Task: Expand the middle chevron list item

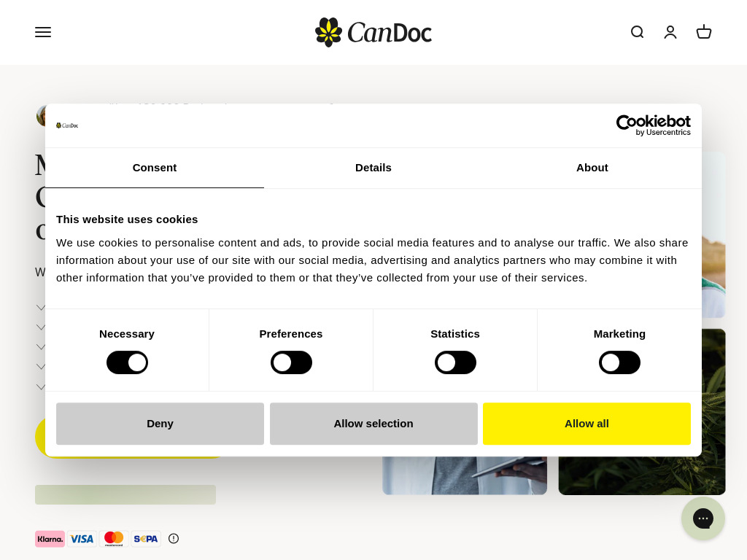Action: click(41, 346)
